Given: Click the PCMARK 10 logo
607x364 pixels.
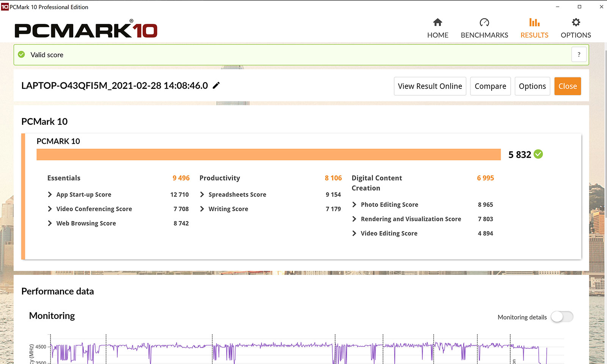Looking at the screenshot, I should click(86, 30).
